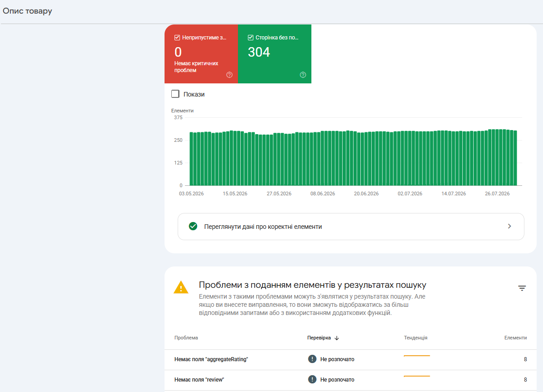This screenshot has width=543, height=392.
Task: Click sort arrow next to Перевірка
Action: (337, 338)
